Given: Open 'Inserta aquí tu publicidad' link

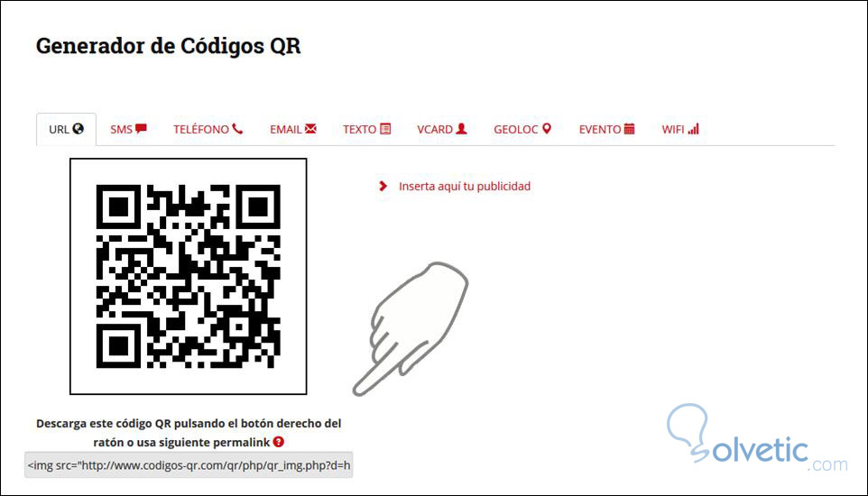Looking at the screenshot, I should click(x=465, y=186).
